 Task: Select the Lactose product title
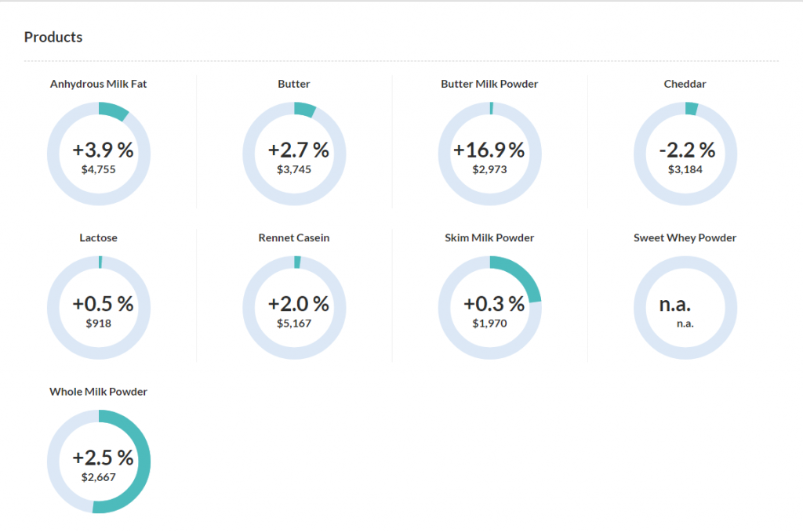[x=98, y=237]
